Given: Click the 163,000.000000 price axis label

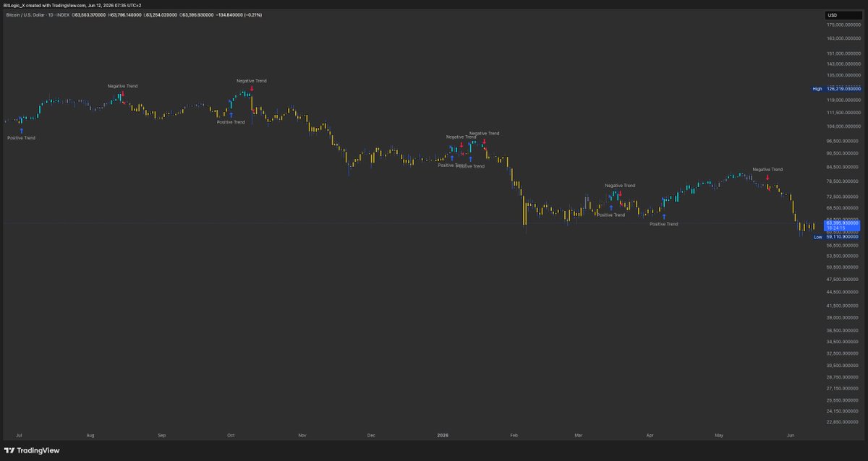Looking at the screenshot, I should click(x=843, y=39).
